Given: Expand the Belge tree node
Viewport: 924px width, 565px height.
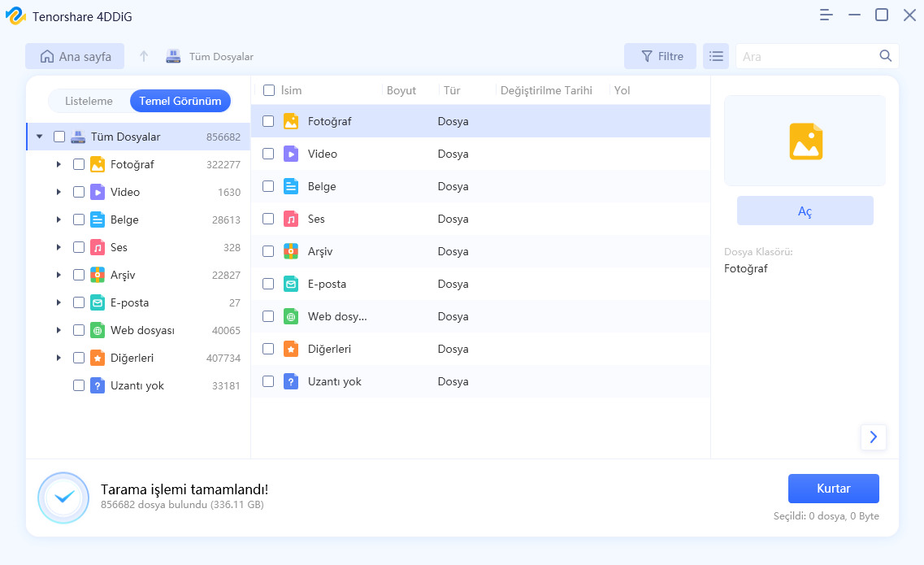Looking at the screenshot, I should click(59, 220).
